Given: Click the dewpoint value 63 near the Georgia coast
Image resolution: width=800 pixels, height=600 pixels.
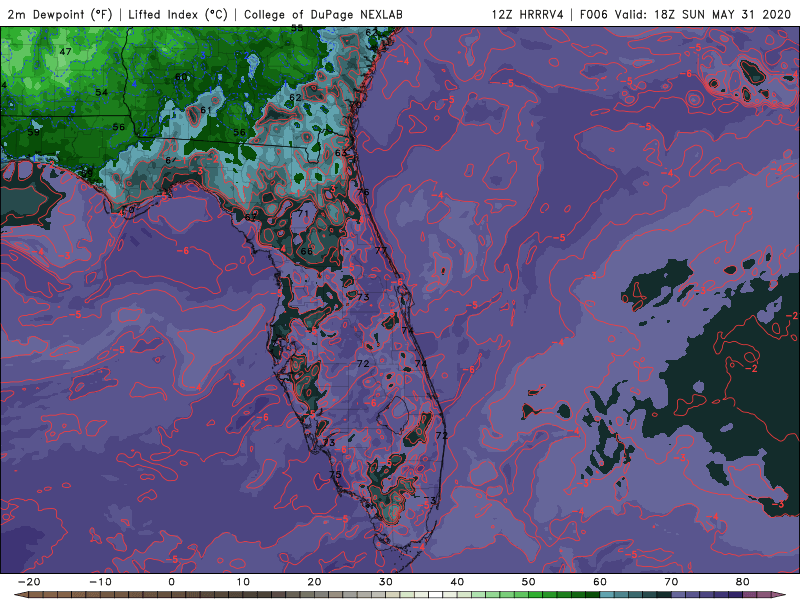Looking at the screenshot, I should tap(341, 153).
